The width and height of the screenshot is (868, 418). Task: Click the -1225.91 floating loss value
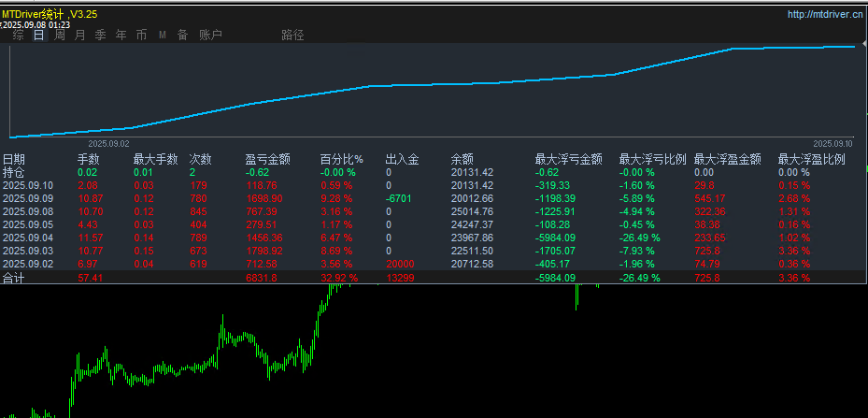click(555, 211)
